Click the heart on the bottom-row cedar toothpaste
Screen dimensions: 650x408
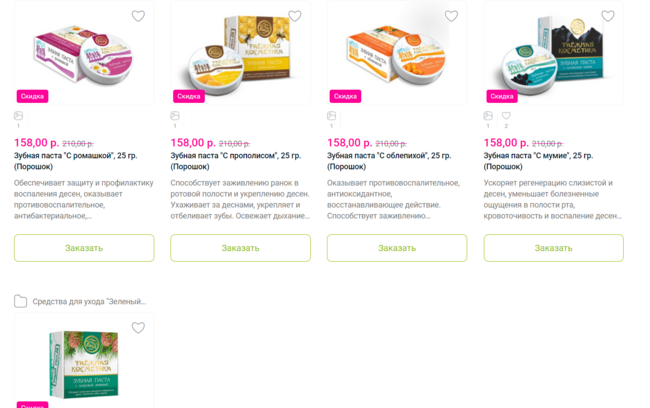tap(138, 328)
